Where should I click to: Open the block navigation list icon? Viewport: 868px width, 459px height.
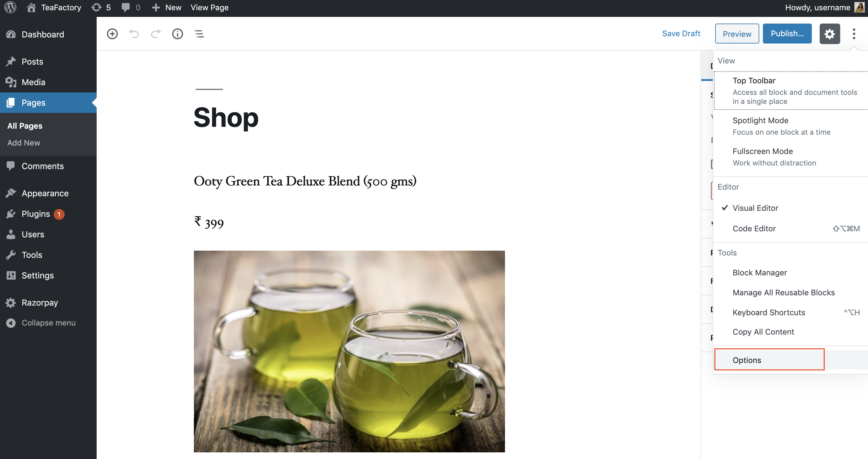click(199, 34)
